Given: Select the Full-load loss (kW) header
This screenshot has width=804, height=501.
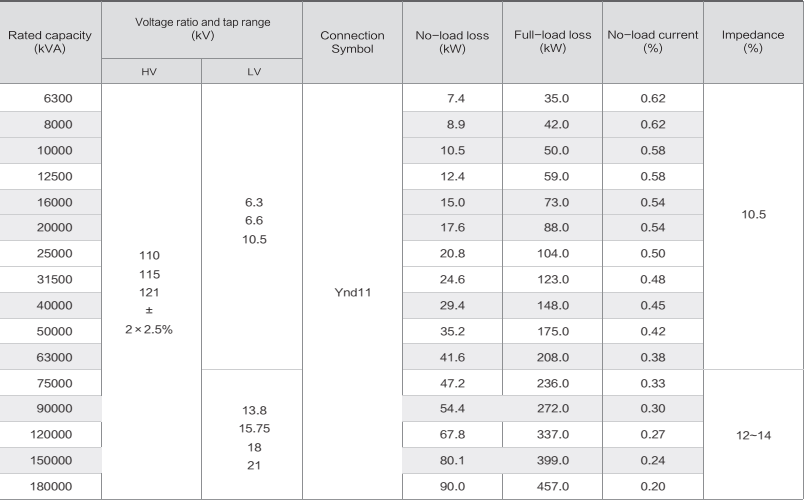Looking at the screenshot, I should tap(552, 42).
